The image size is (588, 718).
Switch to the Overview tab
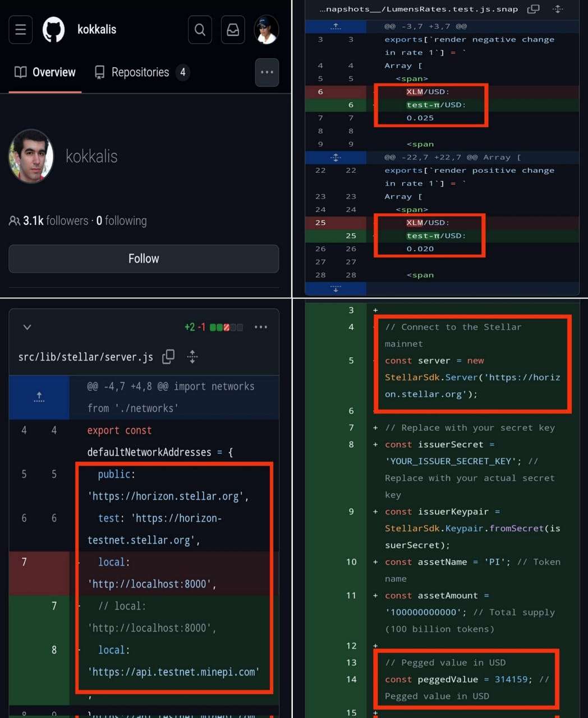tap(45, 72)
